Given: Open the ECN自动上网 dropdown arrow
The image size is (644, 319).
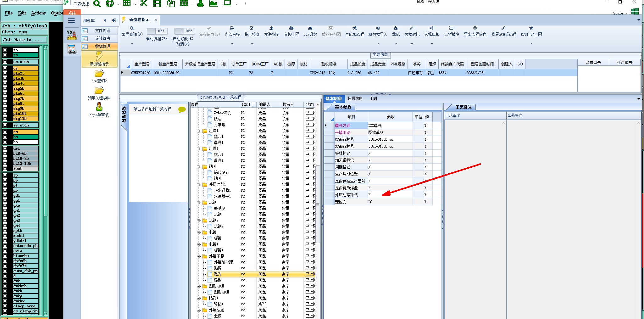Looking at the screenshot, I should coord(531,44).
